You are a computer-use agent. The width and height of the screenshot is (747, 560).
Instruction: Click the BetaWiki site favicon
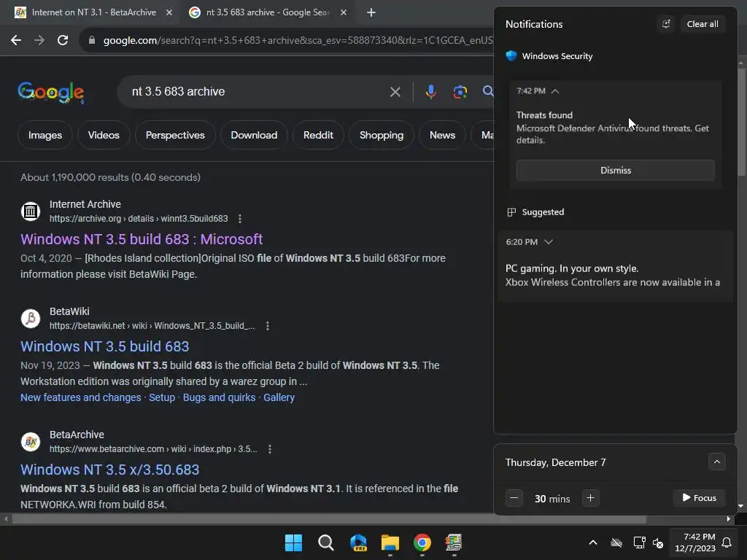31,318
